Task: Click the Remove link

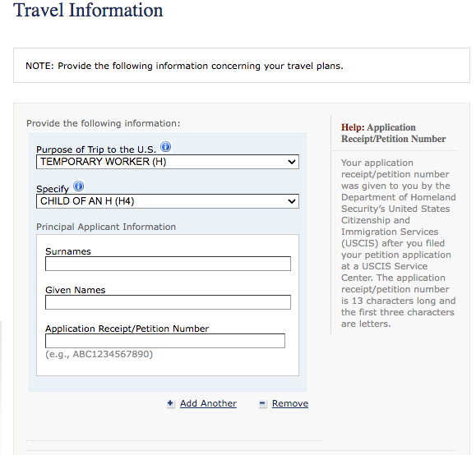Action: pos(290,403)
